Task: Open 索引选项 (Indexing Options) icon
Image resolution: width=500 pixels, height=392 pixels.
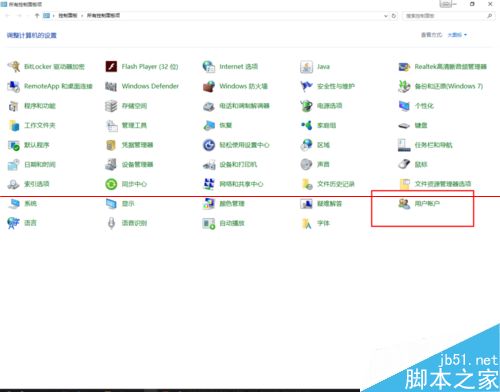Action: (x=14, y=184)
